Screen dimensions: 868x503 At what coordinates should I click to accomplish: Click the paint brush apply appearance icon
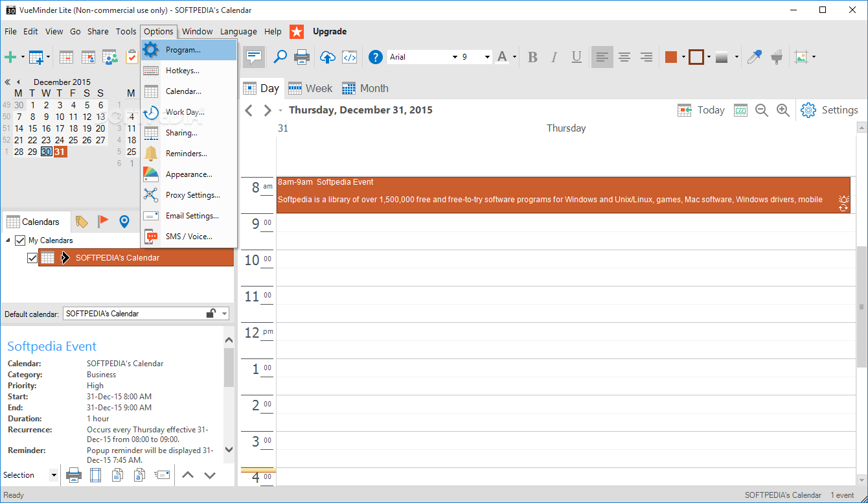tap(776, 57)
